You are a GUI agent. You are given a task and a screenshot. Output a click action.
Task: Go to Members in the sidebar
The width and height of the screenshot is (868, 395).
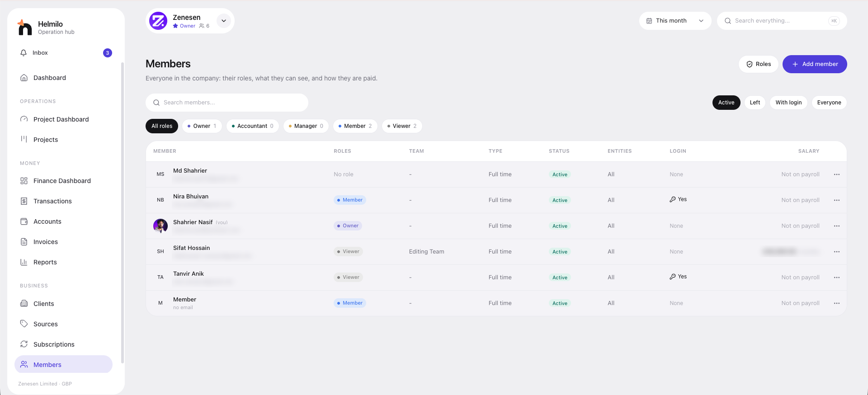[x=63, y=364]
